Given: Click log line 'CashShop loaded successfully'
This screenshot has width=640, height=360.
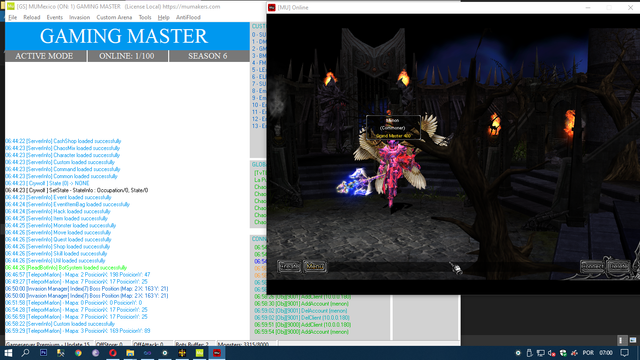Looking at the screenshot, I should (x=63, y=141).
